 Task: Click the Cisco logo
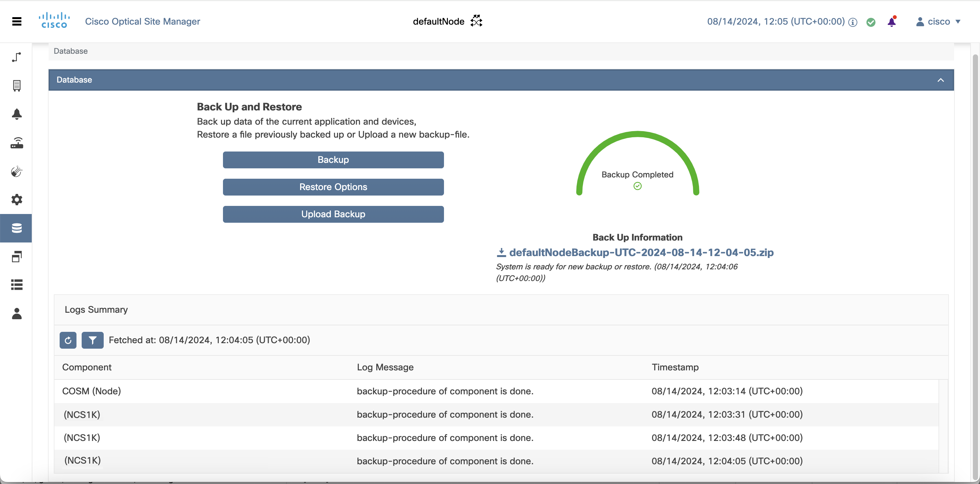(x=54, y=20)
